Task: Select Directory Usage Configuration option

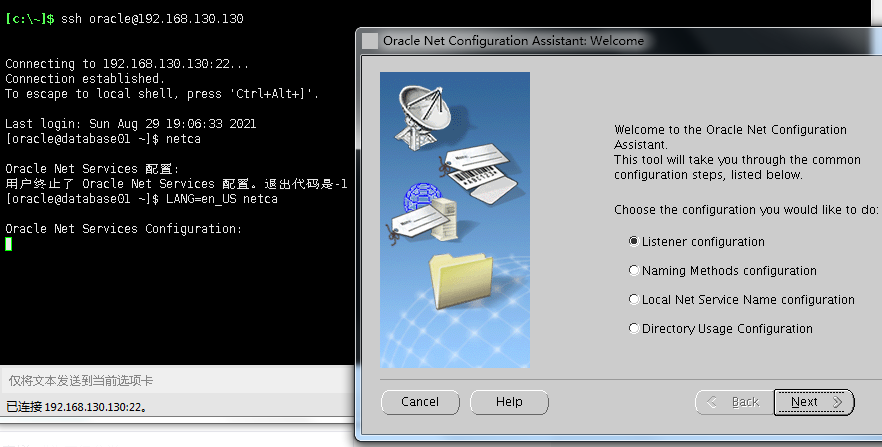Action: (x=720, y=328)
